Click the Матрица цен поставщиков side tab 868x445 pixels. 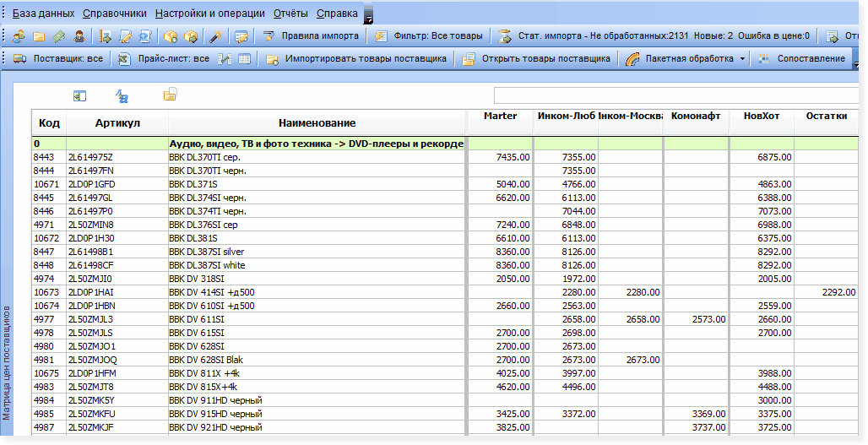[x=7, y=362]
